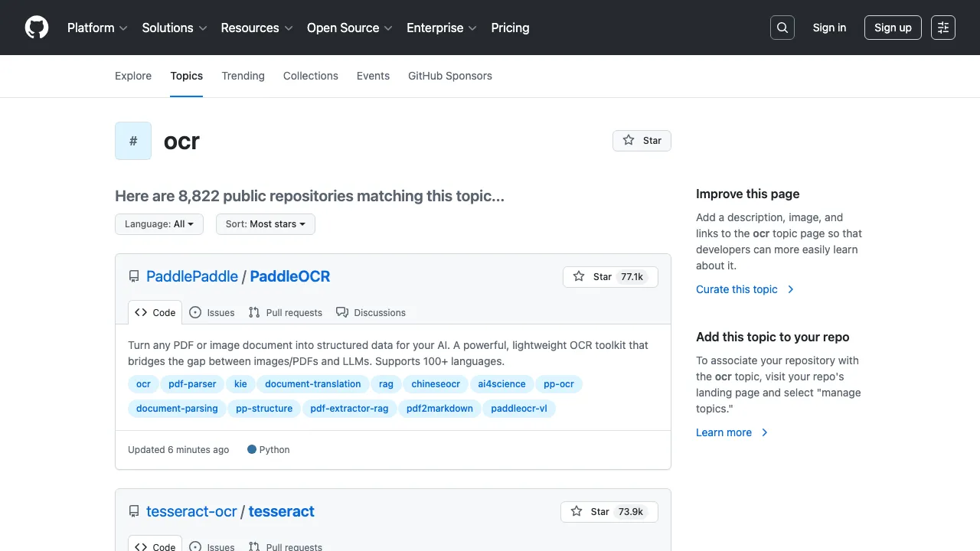The height and width of the screenshot is (551, 980).
Task: Expand the Platform menu
Action: coord(97,28)
